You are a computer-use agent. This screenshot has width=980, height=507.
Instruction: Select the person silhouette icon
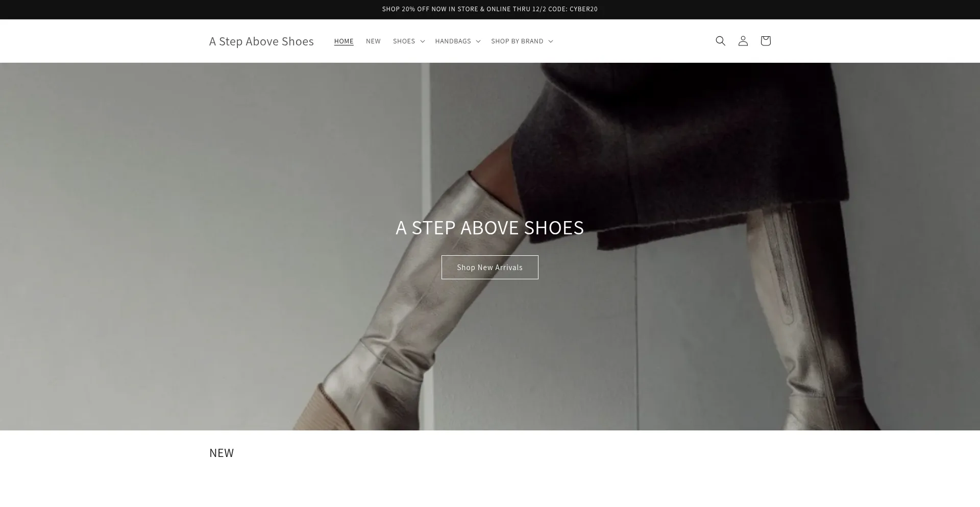[743, 41]
